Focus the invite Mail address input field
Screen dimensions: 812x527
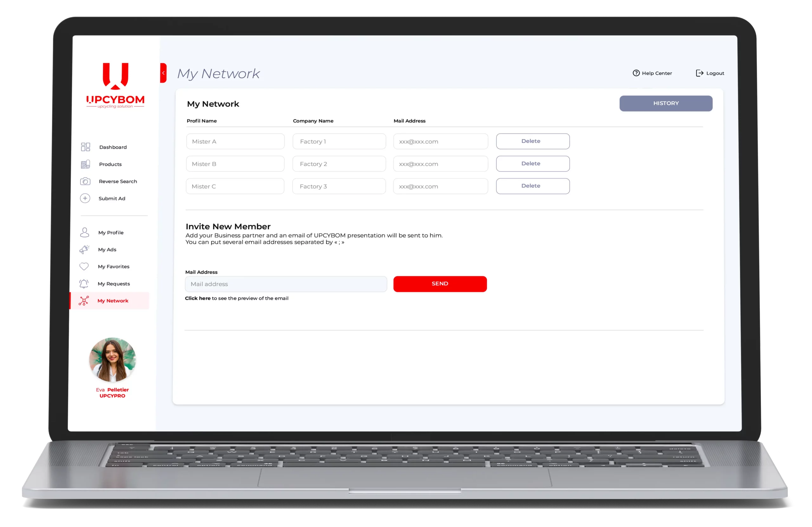click(286, 284)
